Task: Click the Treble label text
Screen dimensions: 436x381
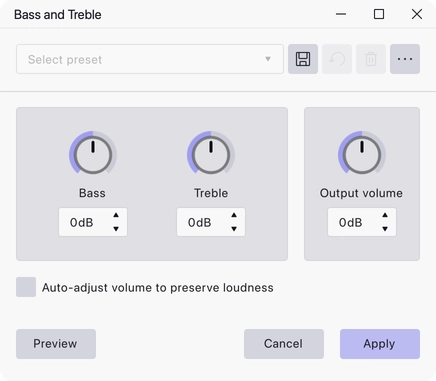Action: pos(211,193)
